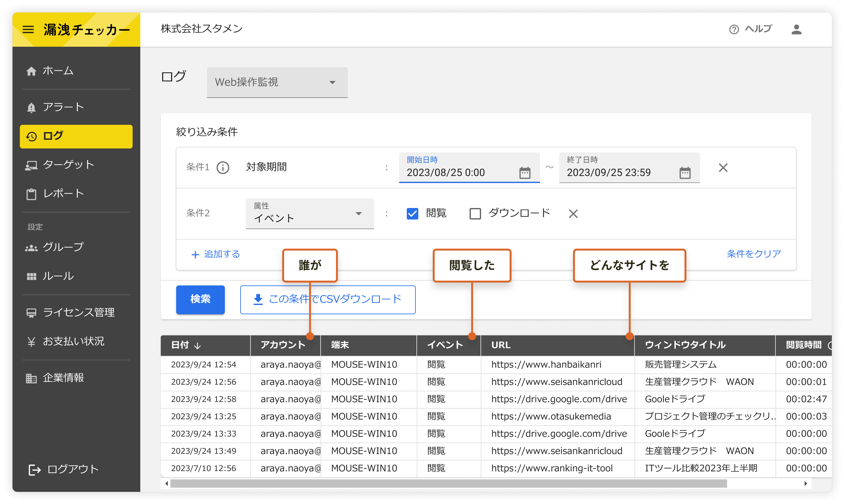The image size is (844, 504).
Task: Go to ホーム in sidebar
Action: pyautogui.click(x=76, y=71)
